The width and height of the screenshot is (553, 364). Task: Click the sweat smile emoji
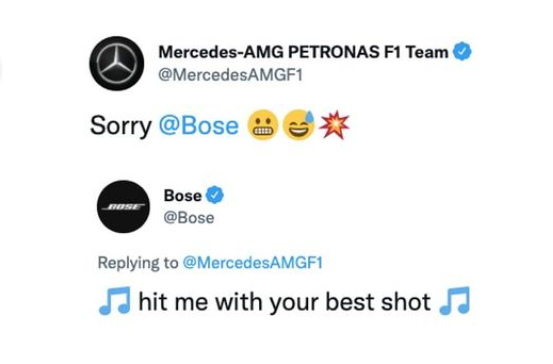pos(299,125)
